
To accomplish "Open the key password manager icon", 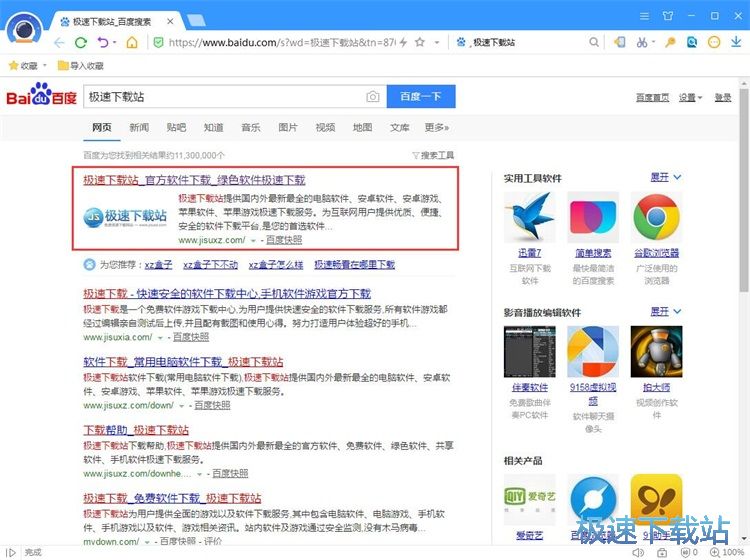I will (670, 43).
